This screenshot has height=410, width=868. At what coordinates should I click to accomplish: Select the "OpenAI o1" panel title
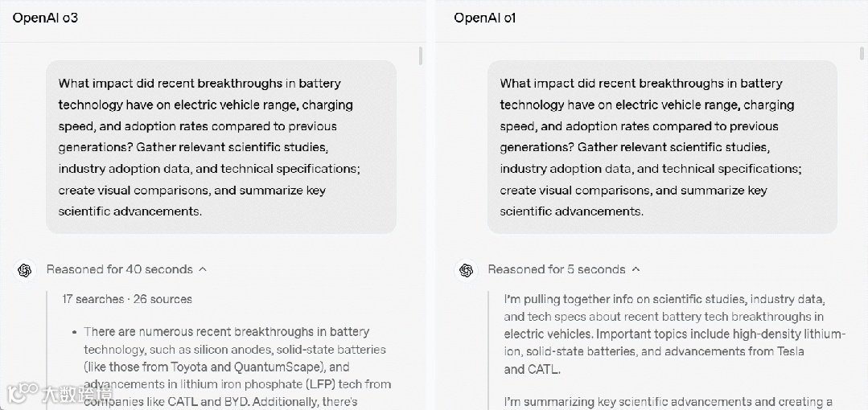pyautogui.click(x=484, y=18)
